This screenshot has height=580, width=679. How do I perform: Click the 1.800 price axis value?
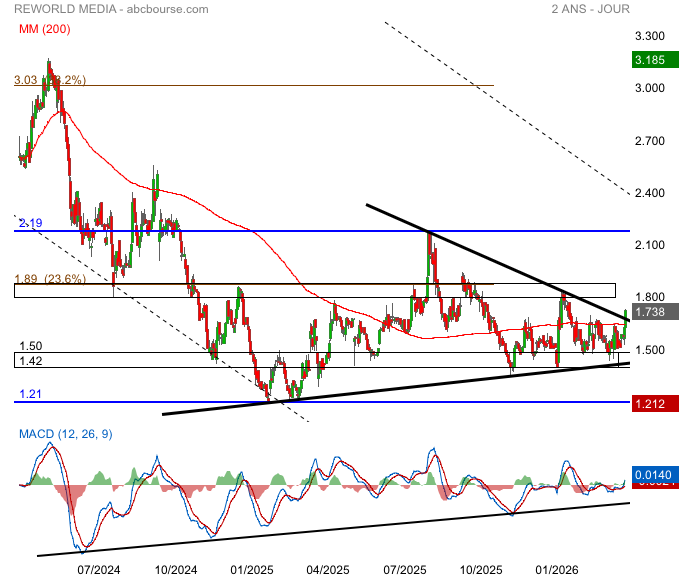[650, 297]
